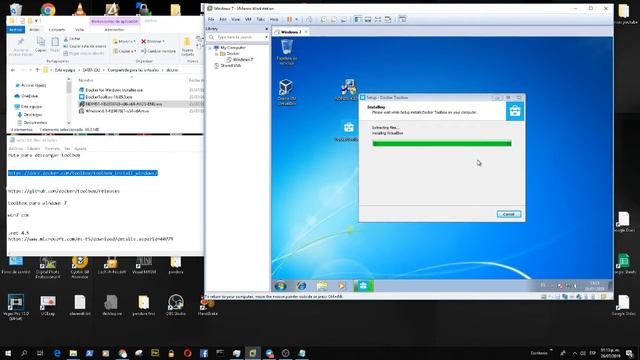Click the console view icon in VMware toolbar
640x360 pixels.
click(402, 19)
